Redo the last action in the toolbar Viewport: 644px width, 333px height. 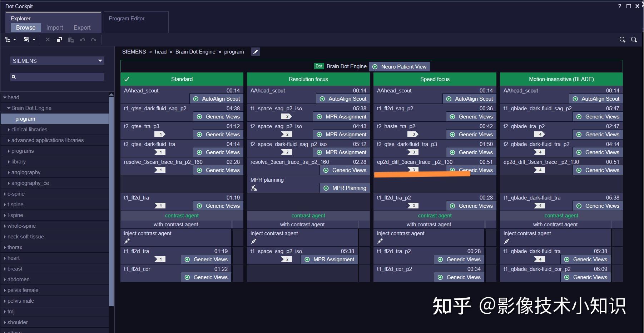[94, 40]
